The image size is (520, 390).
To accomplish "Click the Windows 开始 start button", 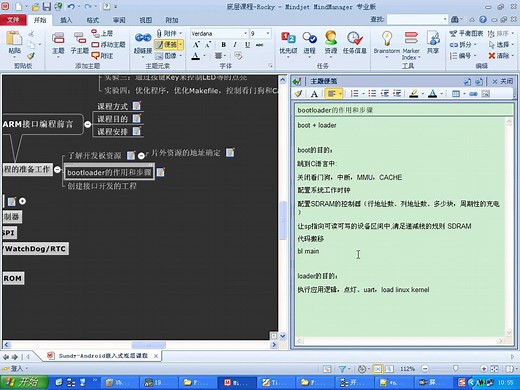I will point(24,382).
